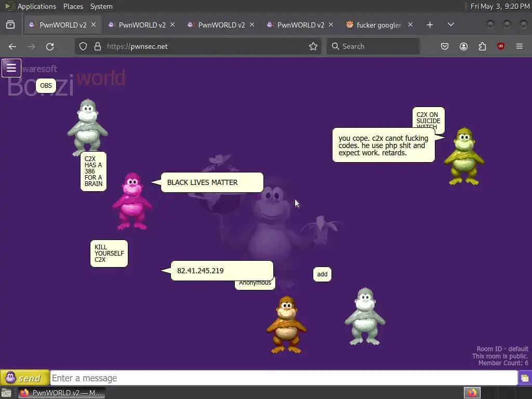This screenshot has height=399, width=532.
Task: Click the Anonymous name label
Action: pos(255,283)
